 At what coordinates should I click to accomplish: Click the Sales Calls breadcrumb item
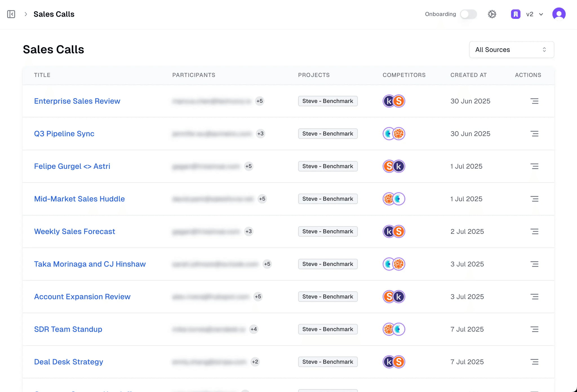(x=54, y=14)
